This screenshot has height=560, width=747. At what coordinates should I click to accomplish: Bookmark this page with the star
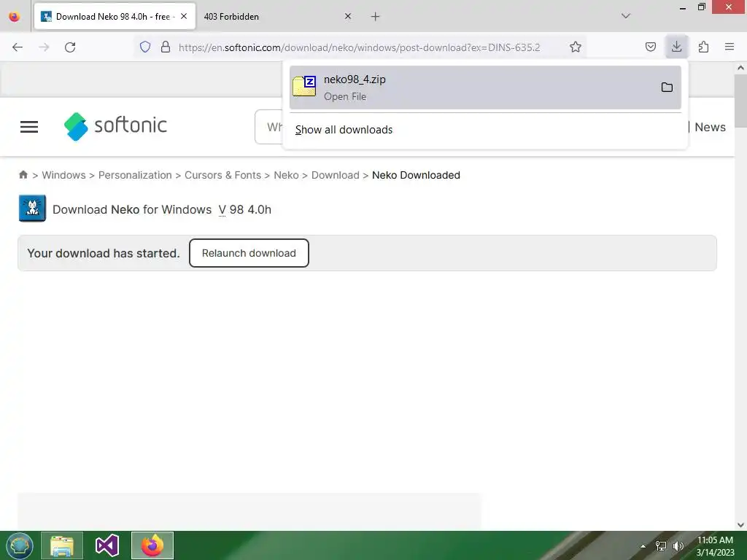coord(576,47)
